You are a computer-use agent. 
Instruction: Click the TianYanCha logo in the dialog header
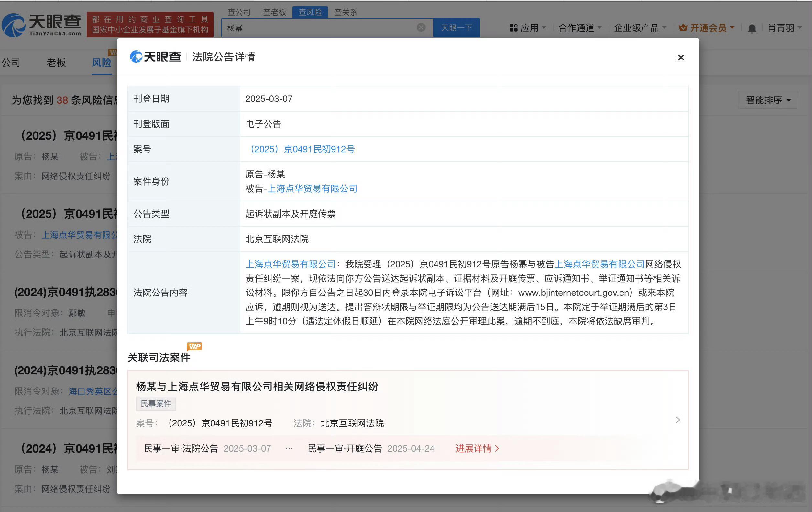coord(156,57)
